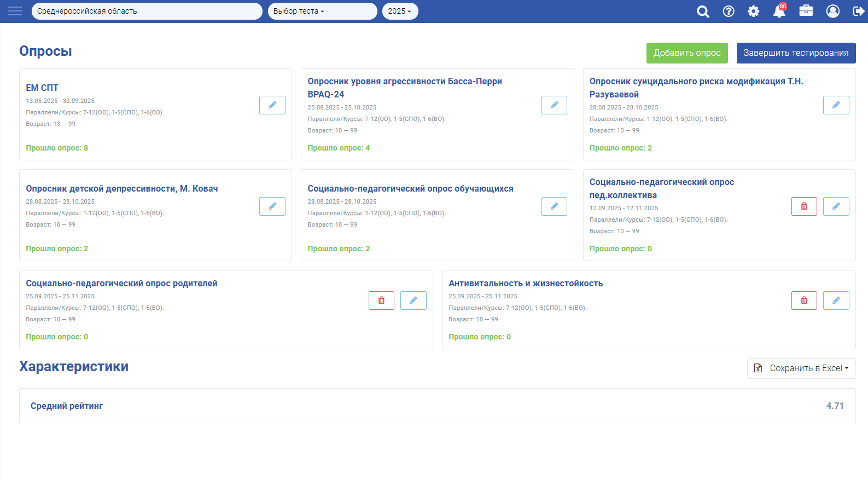This screenshot has height=479, width=868.
Task: Open the Социально-педагогический опрос обучающихся title
Action: click(410, 188)
